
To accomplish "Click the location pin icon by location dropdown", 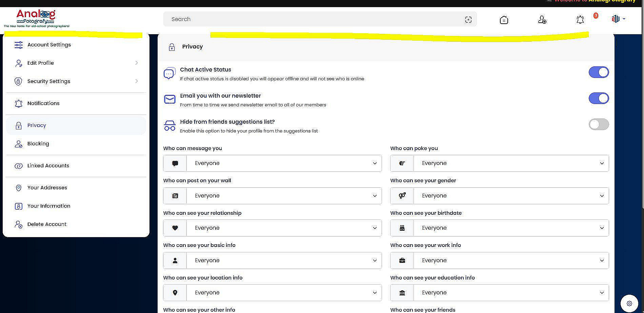I will click(175, 293).
